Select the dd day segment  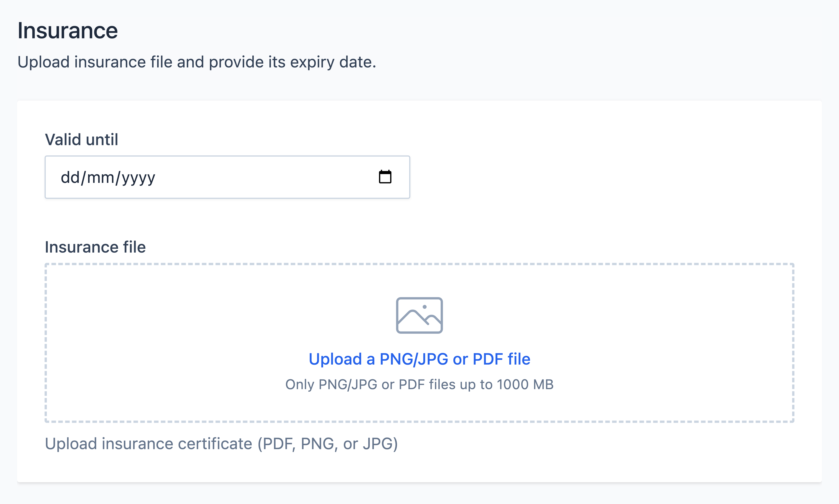(70, 177)
